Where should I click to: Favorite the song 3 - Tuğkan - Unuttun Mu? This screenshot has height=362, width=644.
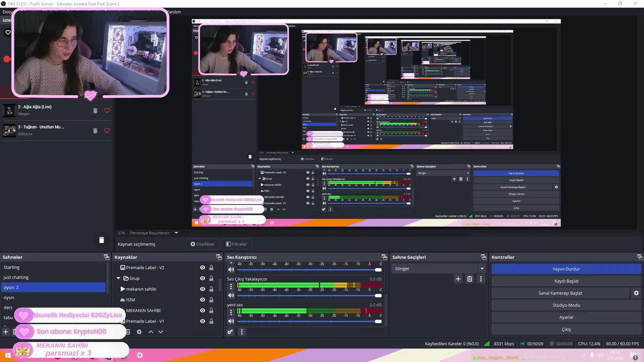[107, 131]
